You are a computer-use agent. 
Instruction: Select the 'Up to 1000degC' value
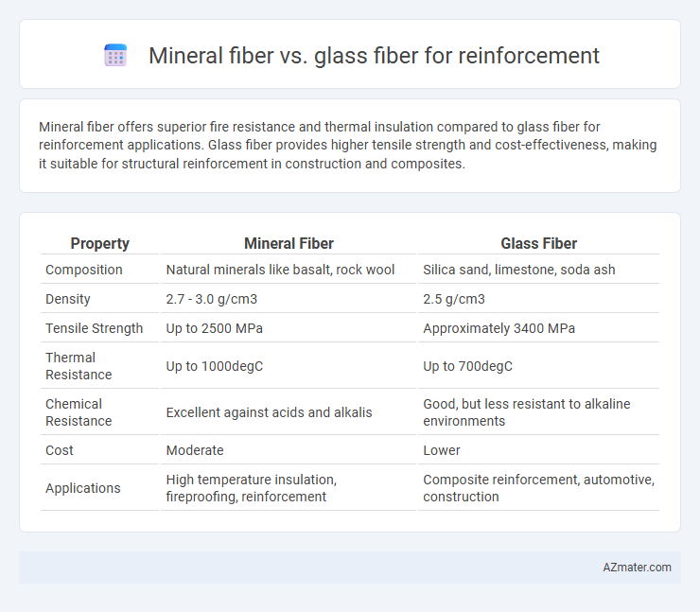(x=215, y=366)
